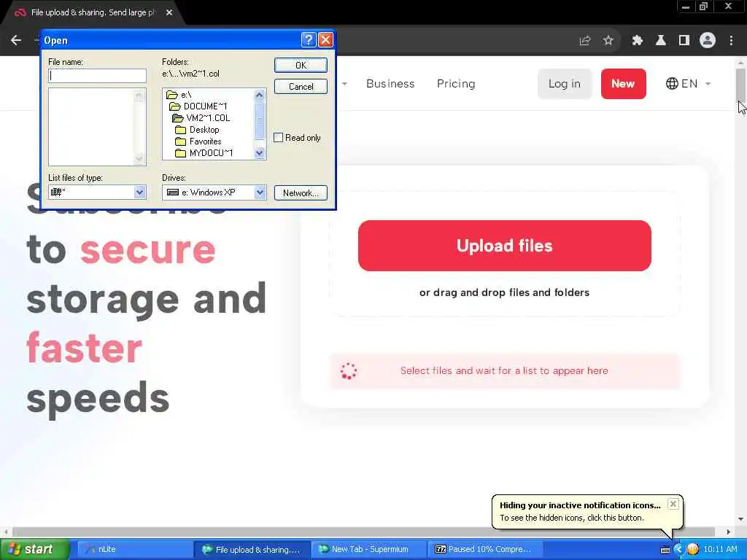Click the page scroll down arrow
This screenshot has height=560, width=747.
(740, 519)
